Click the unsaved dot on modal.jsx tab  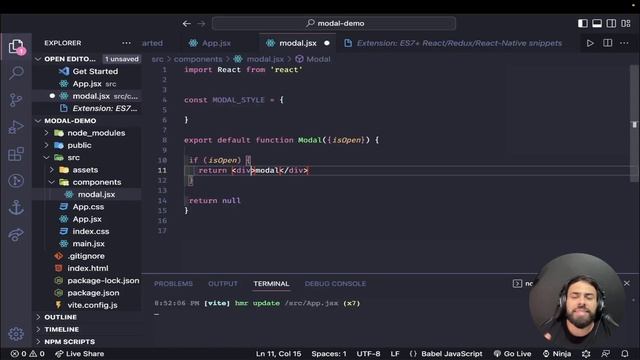pos(327,43)
